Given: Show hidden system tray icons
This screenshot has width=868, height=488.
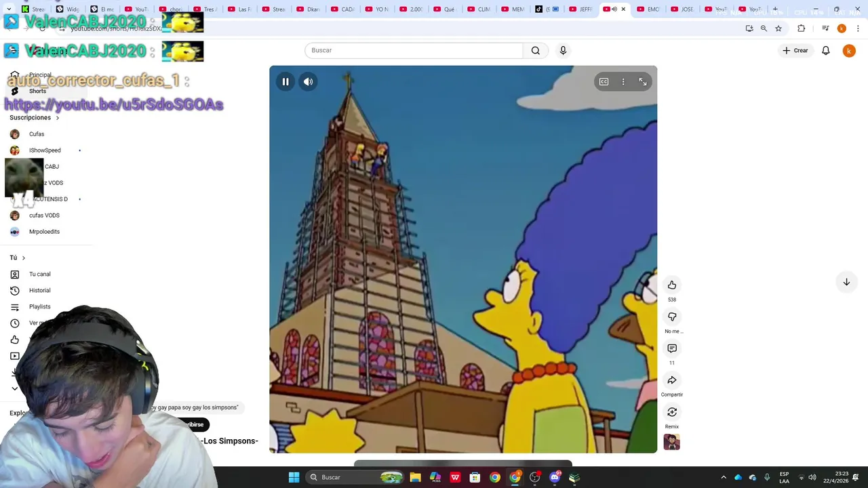Looking at the screenshot, I should point(724,477).
